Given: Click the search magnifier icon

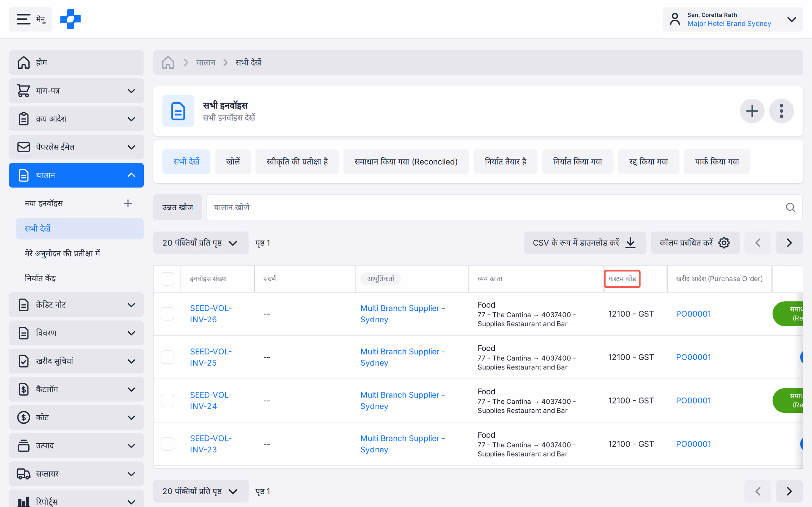Looking at the screenshot, I should click(x=790, y=207).
